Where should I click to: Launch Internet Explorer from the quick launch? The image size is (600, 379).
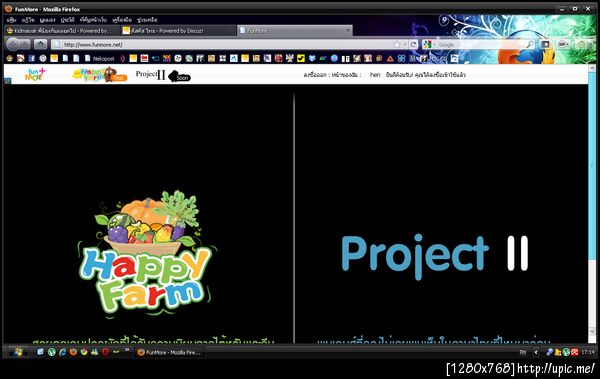point(62,352)
